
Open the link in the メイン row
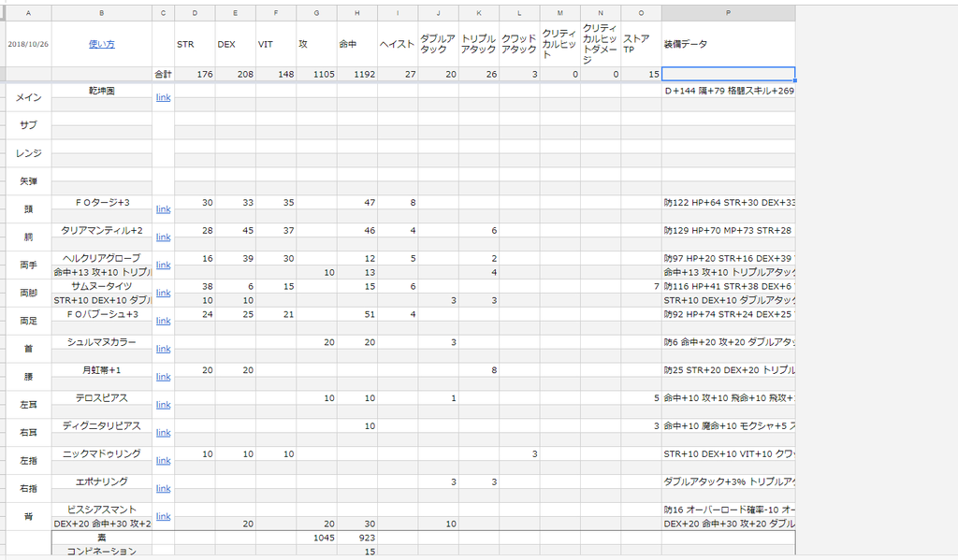163,97
